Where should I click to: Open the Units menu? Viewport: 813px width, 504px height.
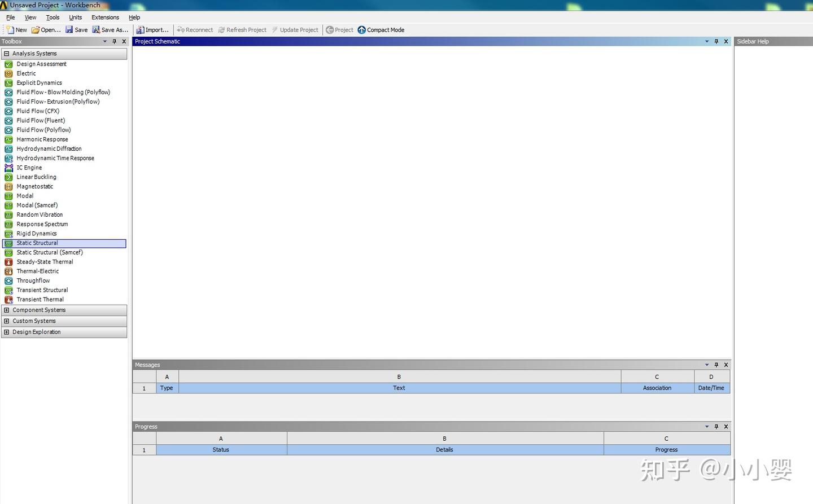(x=76, y=17)
